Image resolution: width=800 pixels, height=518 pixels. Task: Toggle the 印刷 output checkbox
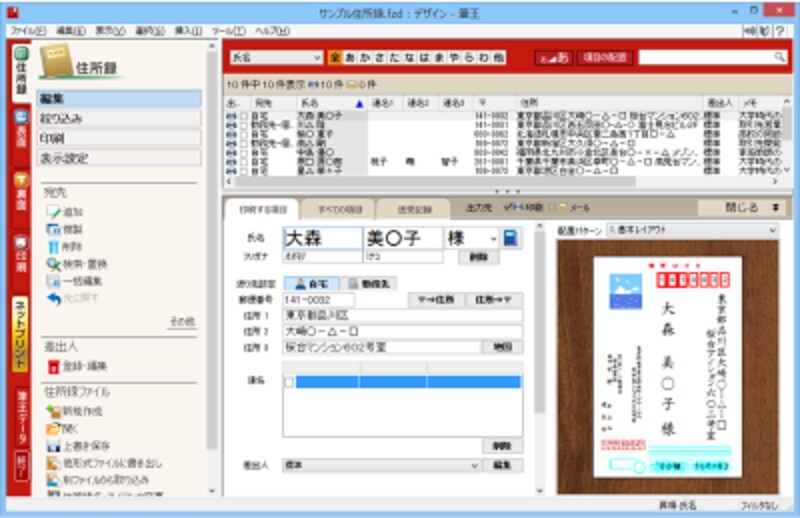pos(508,207)
